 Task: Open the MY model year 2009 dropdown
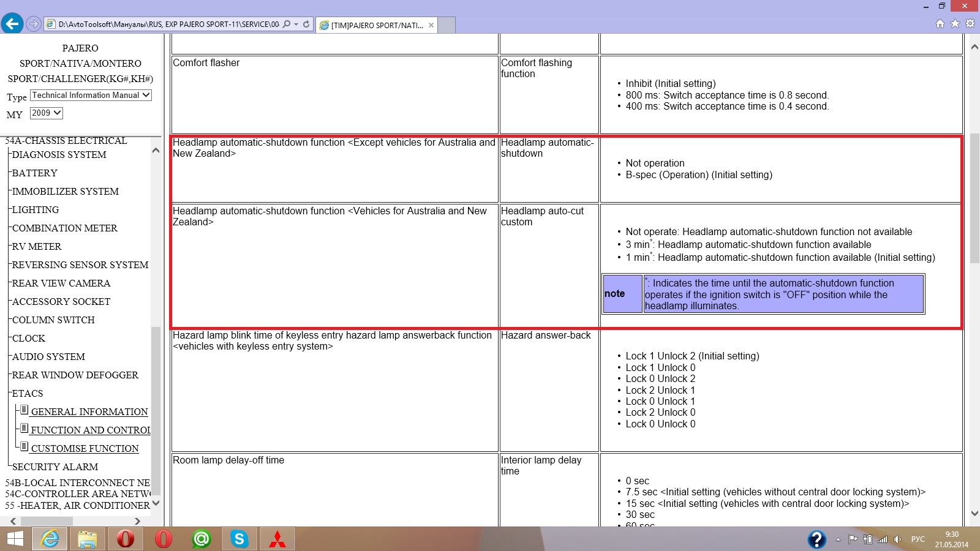[x=47, y=113]
